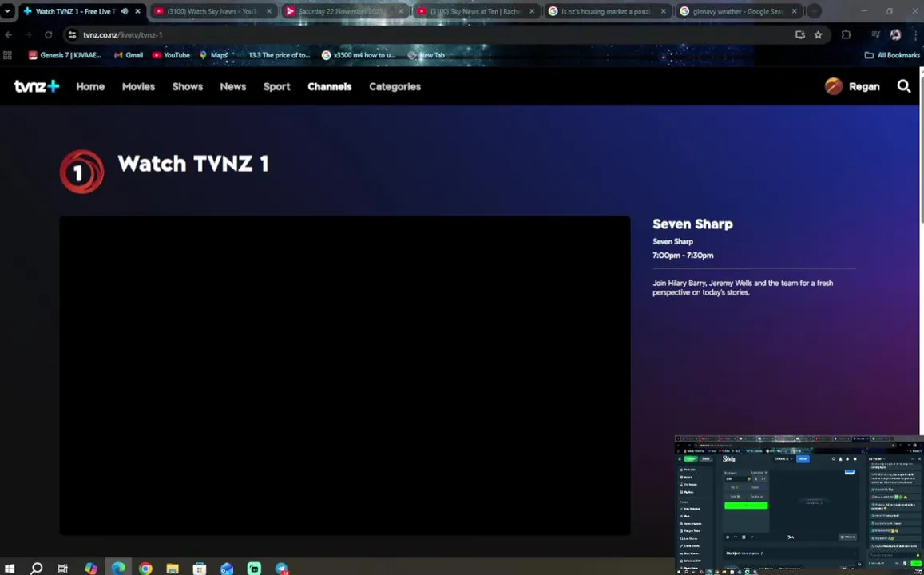Open the New Tab bookmark
The width and height of the screenshot is (924, 575).
pyautogui.click(x=426, y=55)
